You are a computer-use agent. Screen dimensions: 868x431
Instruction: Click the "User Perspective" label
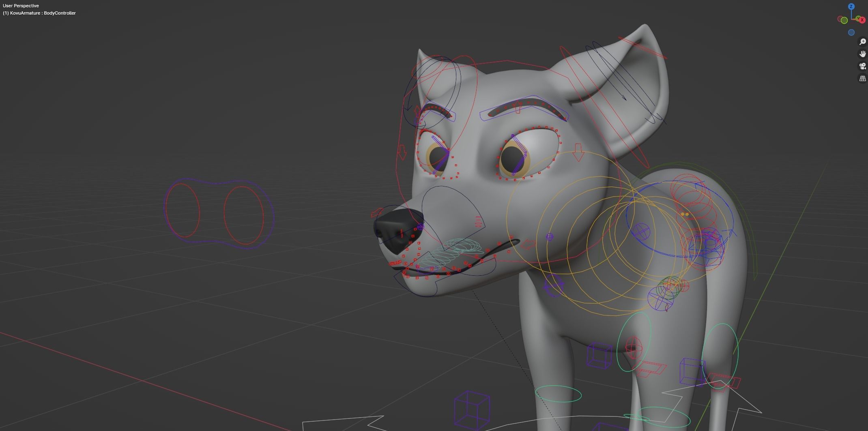coord(21,6)
